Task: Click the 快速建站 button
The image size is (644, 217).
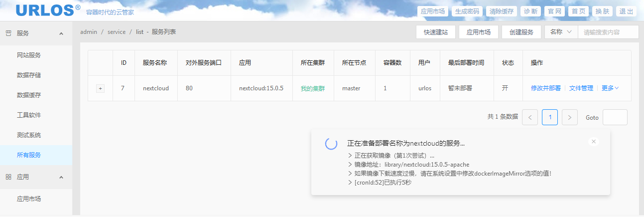Action: [x=436, y=32]
